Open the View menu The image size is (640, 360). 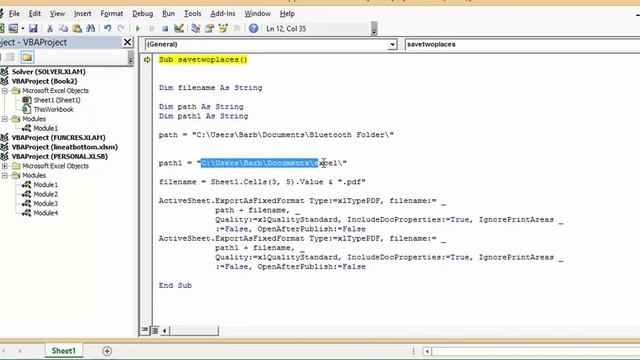57,13
